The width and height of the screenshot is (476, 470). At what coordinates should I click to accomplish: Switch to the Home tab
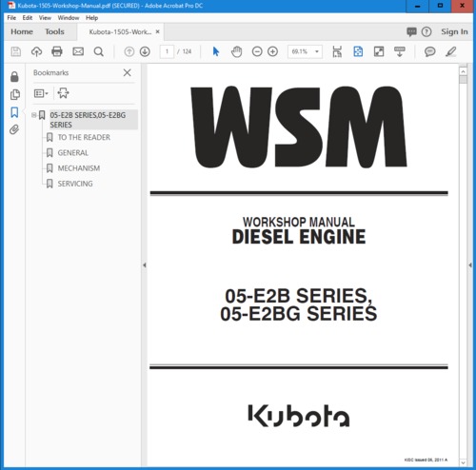[22, 31]
